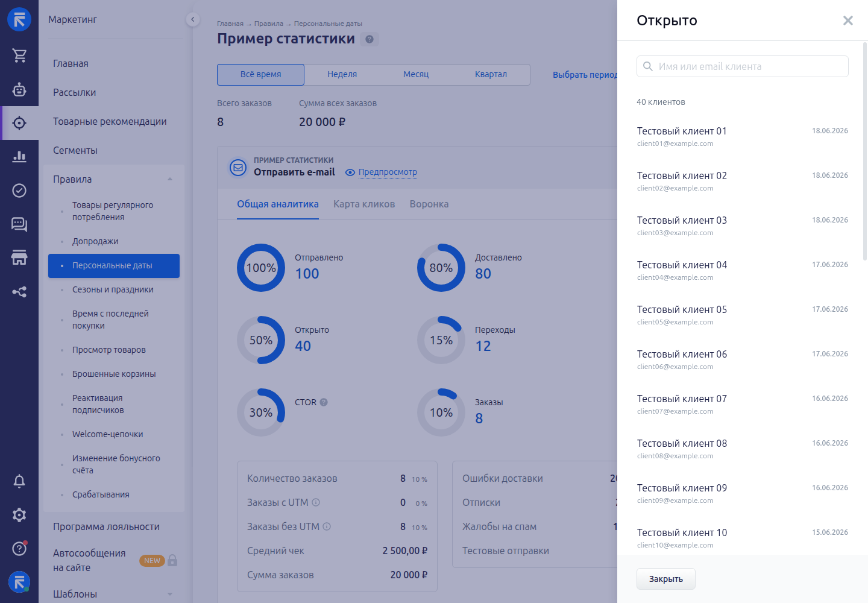Screen dimensions: 868x603
Task: Select Тестовый клиент 05 row
Action: click(743, 315)
